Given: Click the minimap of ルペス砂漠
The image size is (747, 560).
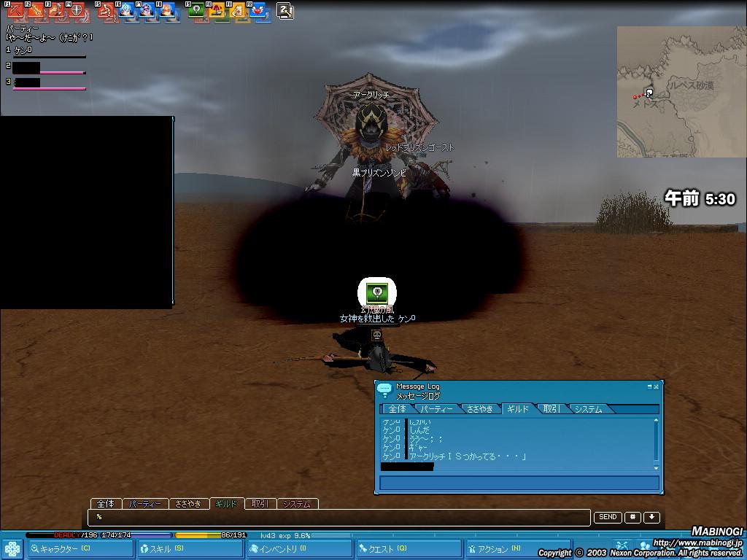Looking at the screenshot, I should tap(682, 92).
